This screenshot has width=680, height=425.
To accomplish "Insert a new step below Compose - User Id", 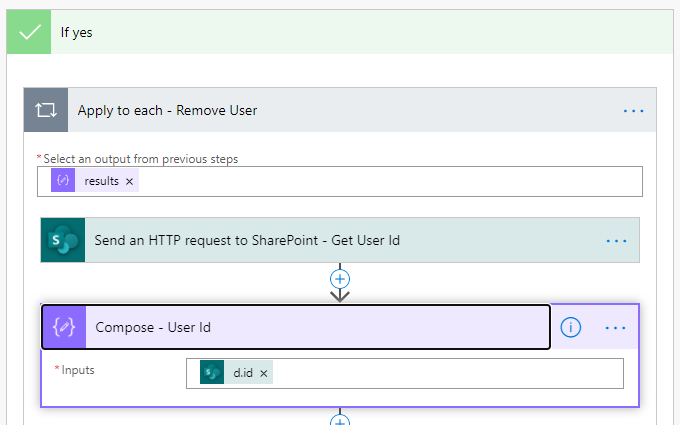I will 340,421.
